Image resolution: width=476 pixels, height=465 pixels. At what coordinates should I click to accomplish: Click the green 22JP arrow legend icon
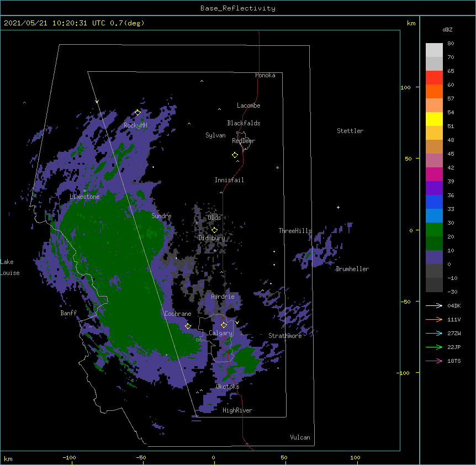click(434, 347)
